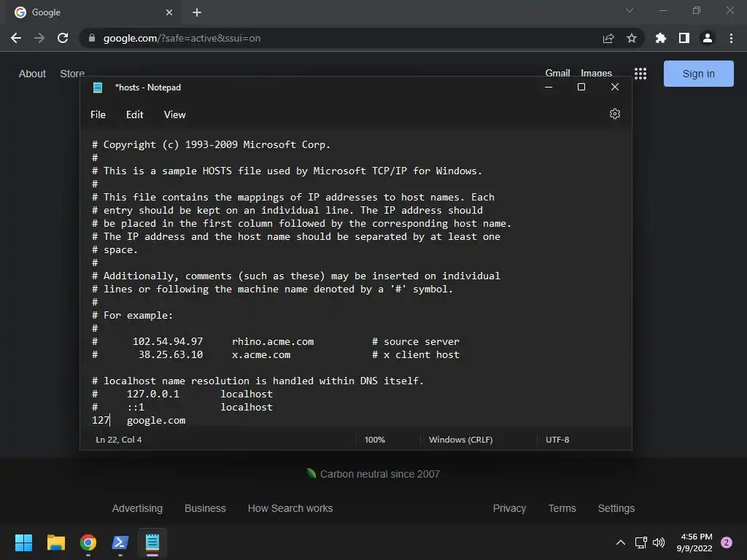Open new tab with plus button
Viewport: 747px width, 560px height.
click(x=197, y=12)
